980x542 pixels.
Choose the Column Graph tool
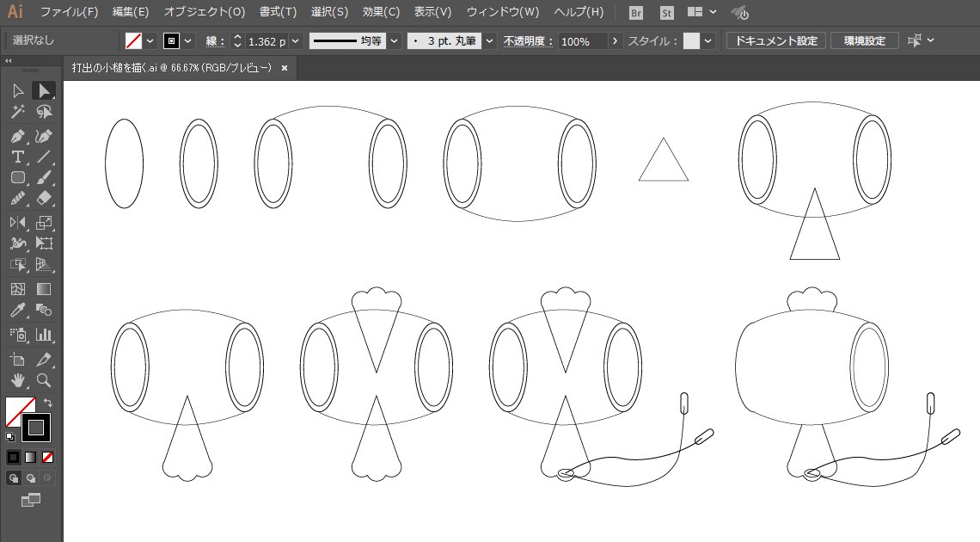point(43,335)
